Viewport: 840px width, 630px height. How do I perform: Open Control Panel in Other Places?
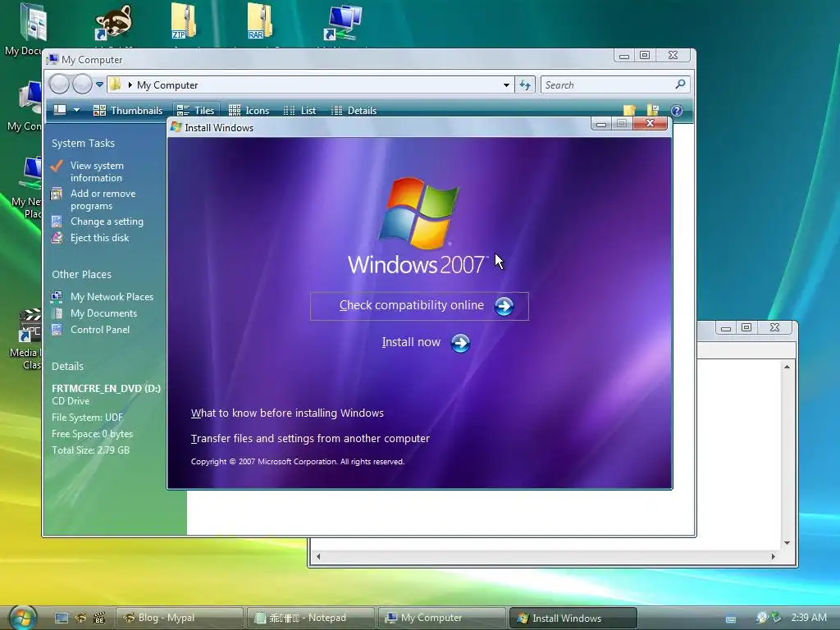tap(99, 330)
